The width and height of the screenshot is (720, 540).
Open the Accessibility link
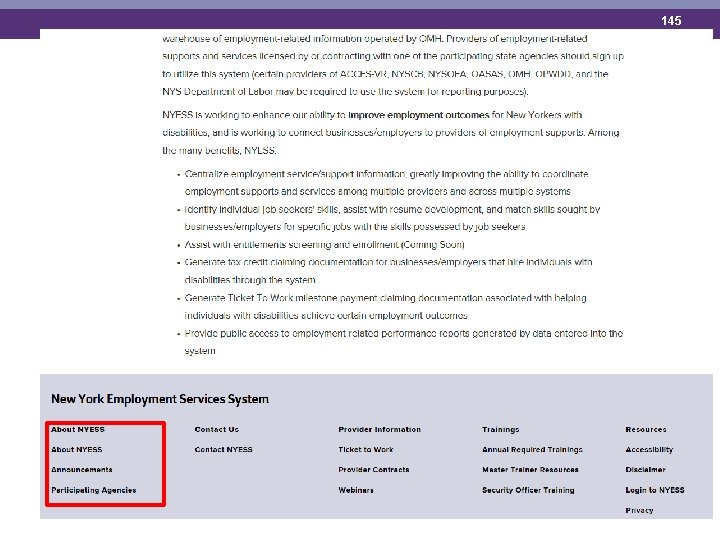point(649,450)
